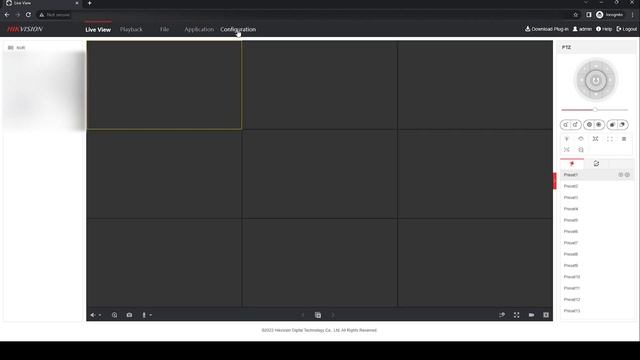Screen dimensions: 640x360
Task: Open the File tab
Action: (164, 29)
